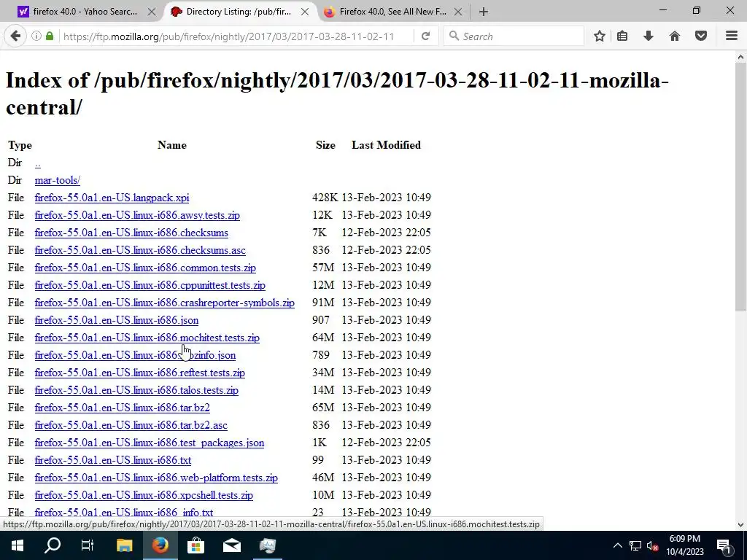This screenshot has height=560, width=747.
Task: Close the Firefox 40.0 See All New tab
Action: pos(458,12)
